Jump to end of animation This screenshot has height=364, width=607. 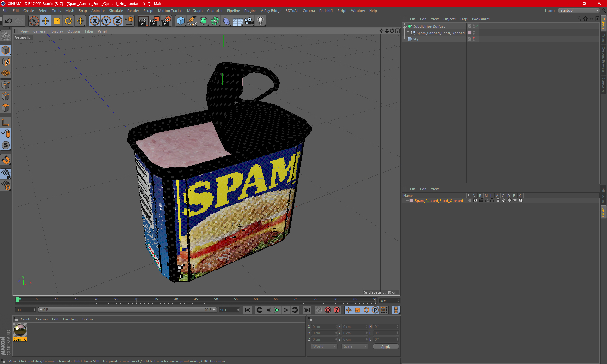307,310
